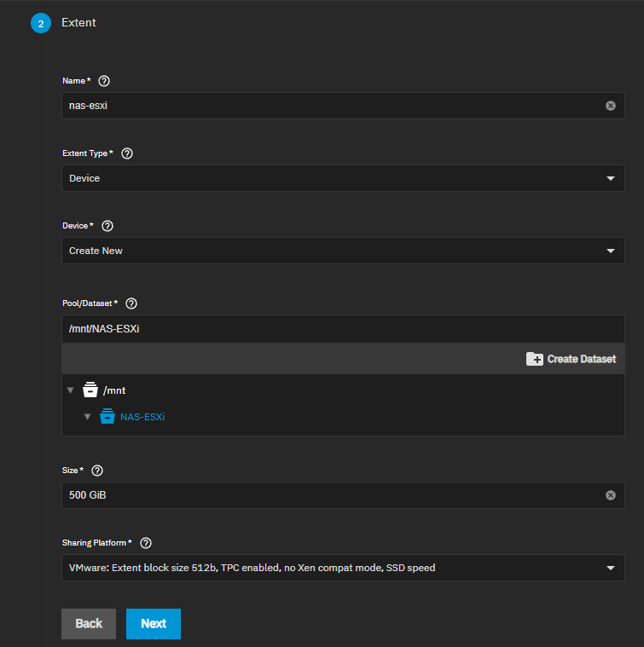The width and height of the screenshot is (644, 647).
Task: Select the NAS-ESXi dataset in the tree
Action: click(142, 417)
